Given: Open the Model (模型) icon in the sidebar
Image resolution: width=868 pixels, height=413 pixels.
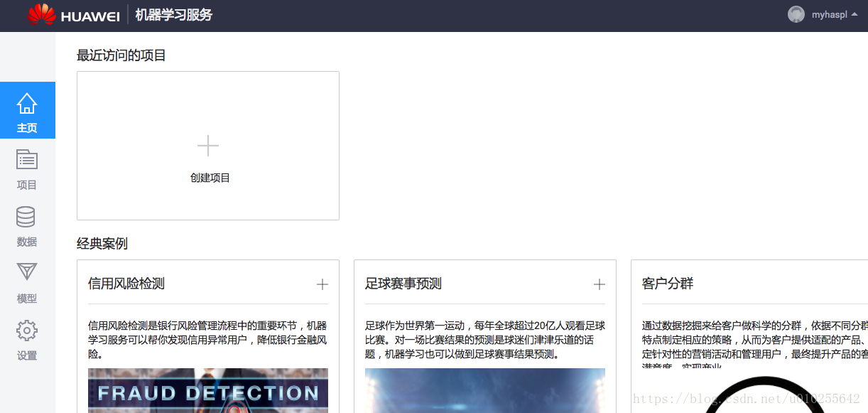Looking at the screenshot, I should coord(26,272).
